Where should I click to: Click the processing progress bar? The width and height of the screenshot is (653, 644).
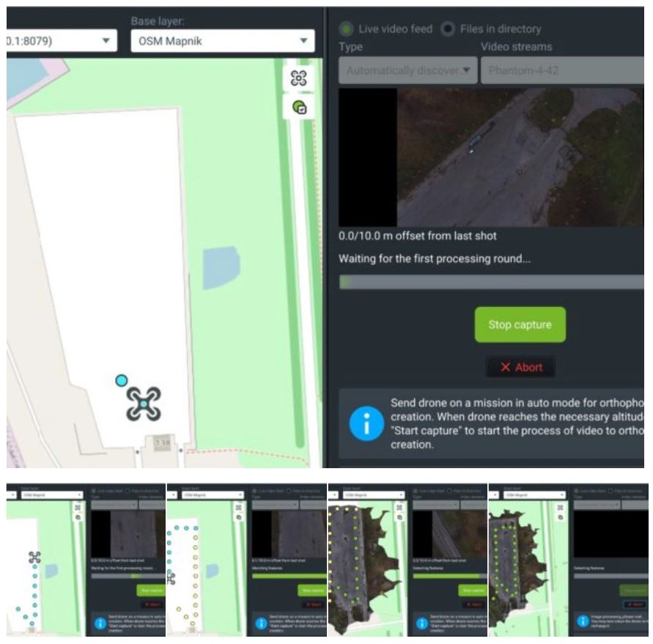coord(491,281)
